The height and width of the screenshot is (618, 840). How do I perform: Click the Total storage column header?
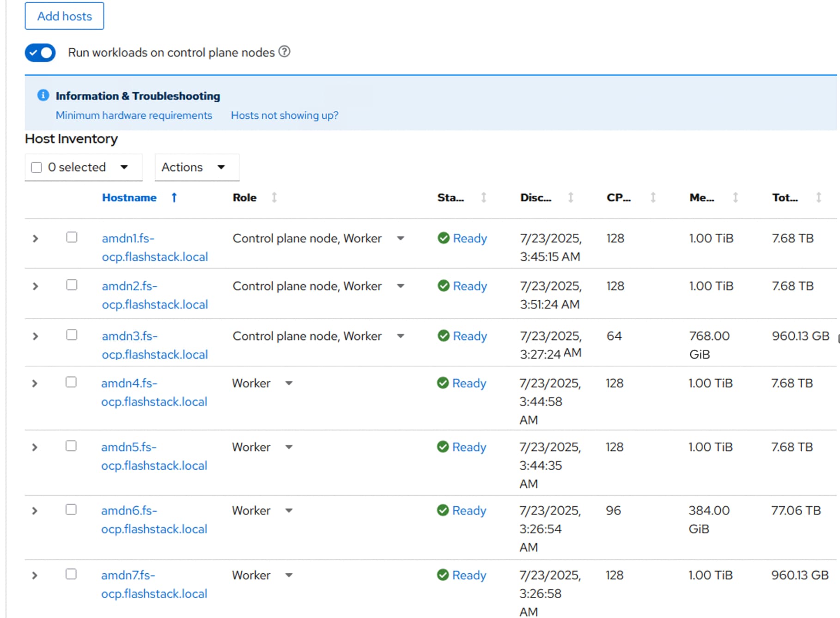pos(785,198)
